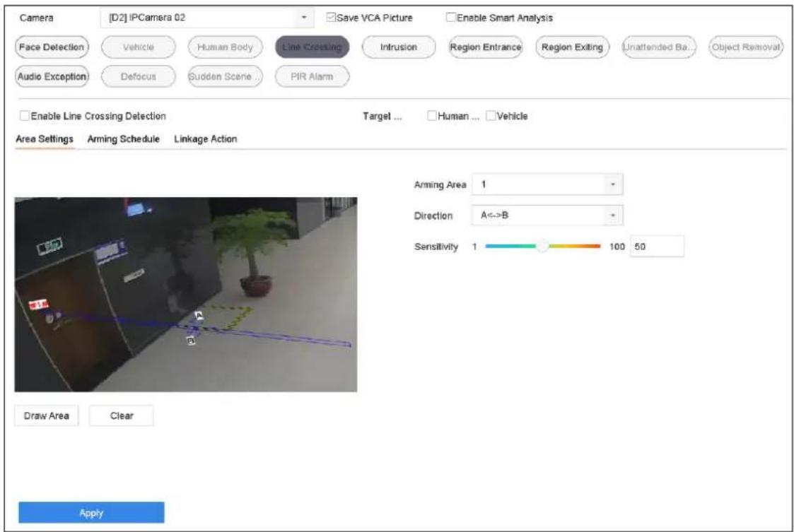Select Object Removal event type
The height and width of the screenshot is (532, 794).
[746, 47]
